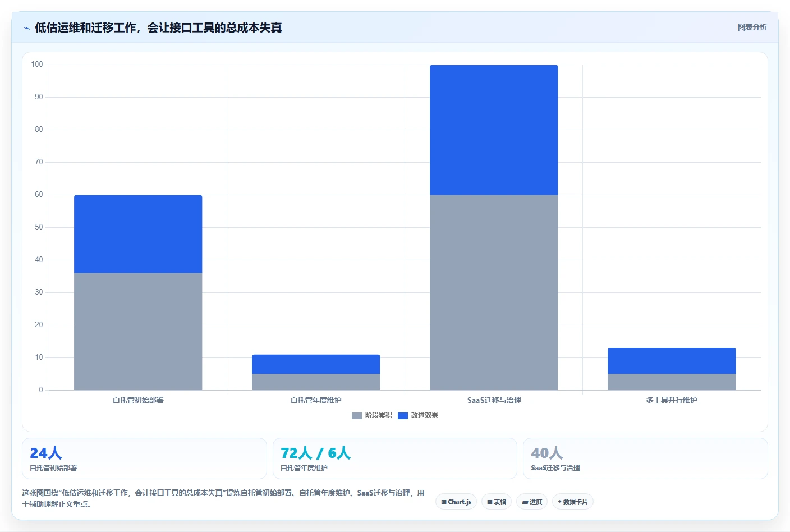790x532 pixels.
Task: Click the y-axis value 50
Action: pyautogui.click(x=39, y=227)
